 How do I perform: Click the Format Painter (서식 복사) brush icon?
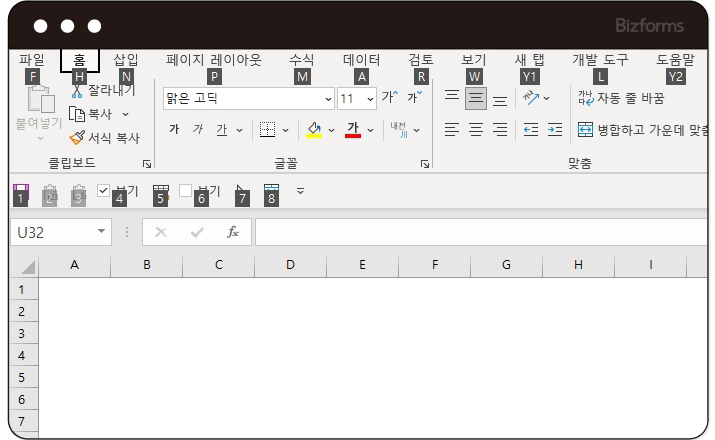coord(76,138)
